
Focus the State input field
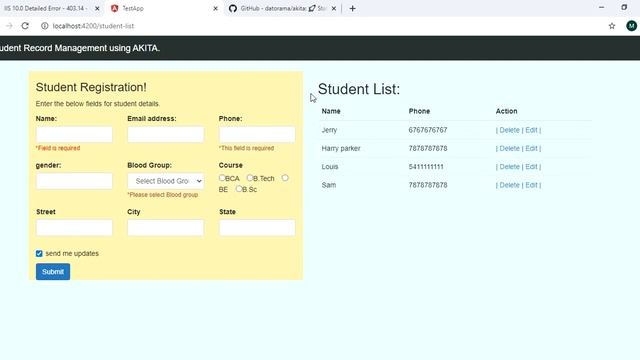tap(257, 228)
